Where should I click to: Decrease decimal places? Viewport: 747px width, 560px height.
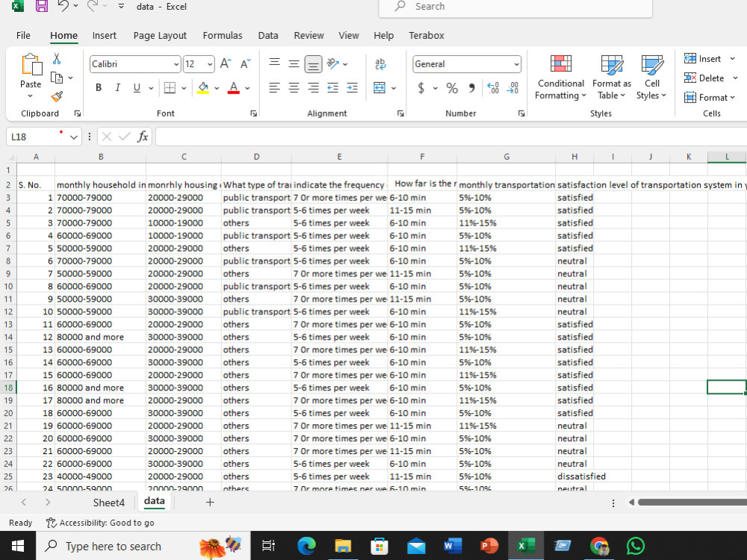pyautogui.click(x=512, y=87)
